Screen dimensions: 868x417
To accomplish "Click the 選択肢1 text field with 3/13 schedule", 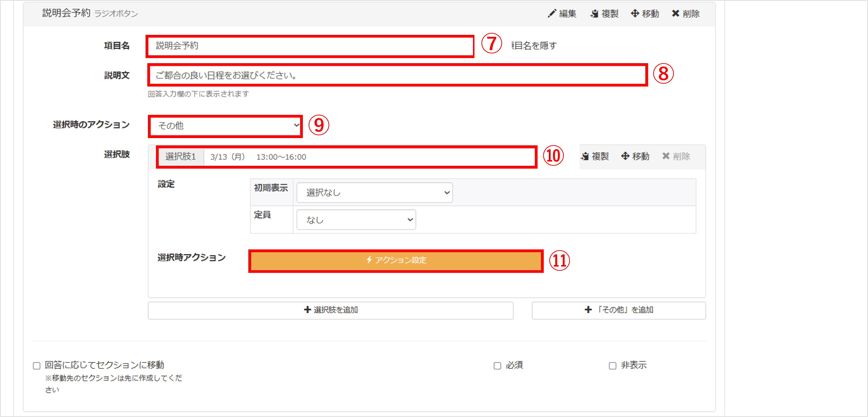I will point(370,157).
